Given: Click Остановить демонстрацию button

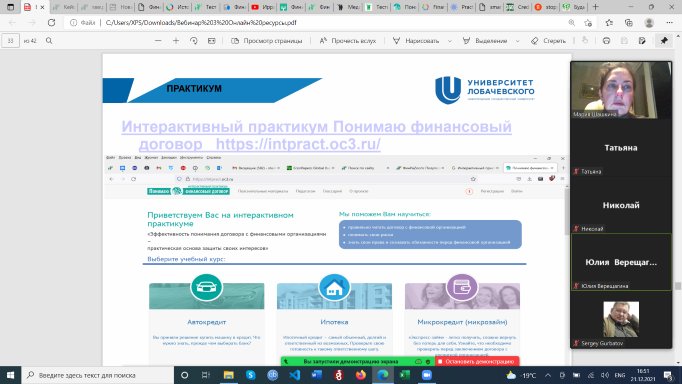Looking at the screenshot, I should (x=476, y=361).
